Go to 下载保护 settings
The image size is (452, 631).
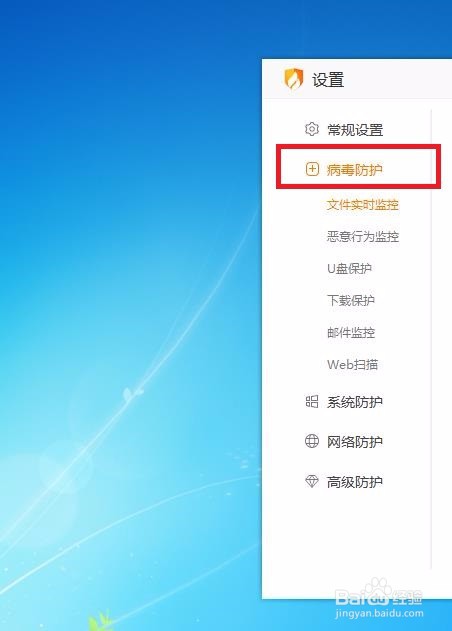point(351,301)
